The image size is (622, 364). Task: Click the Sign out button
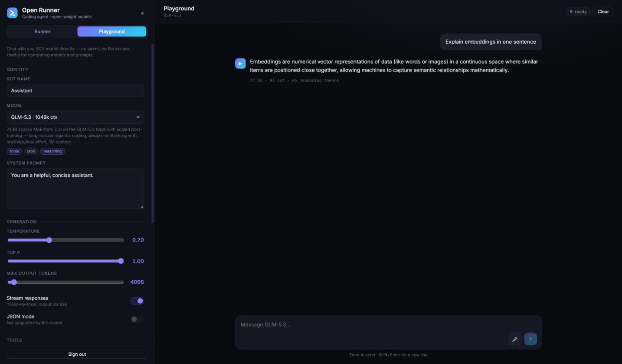77,354
